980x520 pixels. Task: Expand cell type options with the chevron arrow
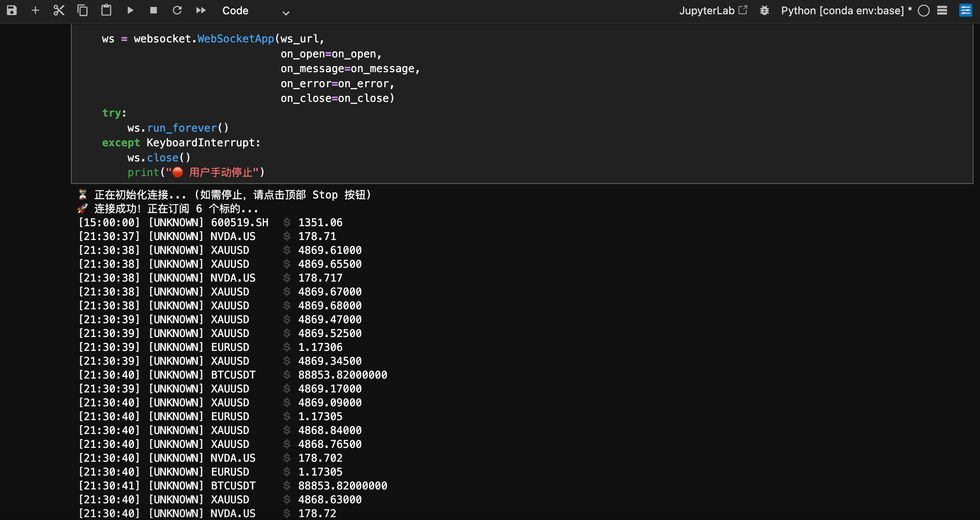pos(286,13)
